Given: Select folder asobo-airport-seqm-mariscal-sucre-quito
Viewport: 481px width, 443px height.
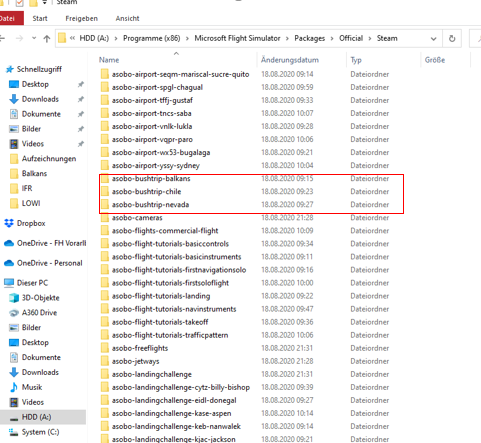Looking at the screenshot, I should coord(180,74).
